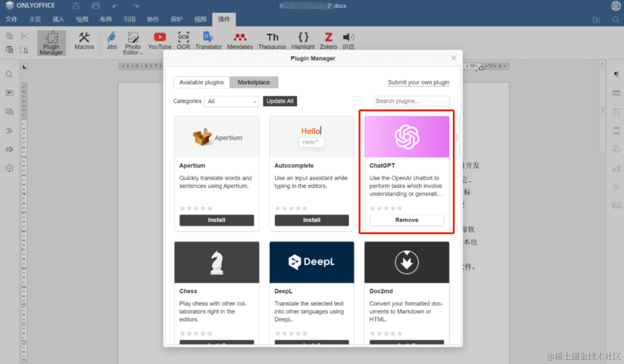The image size is (624, 364).
Task: Open the Chess plugin card image
Action: (217, 262)
